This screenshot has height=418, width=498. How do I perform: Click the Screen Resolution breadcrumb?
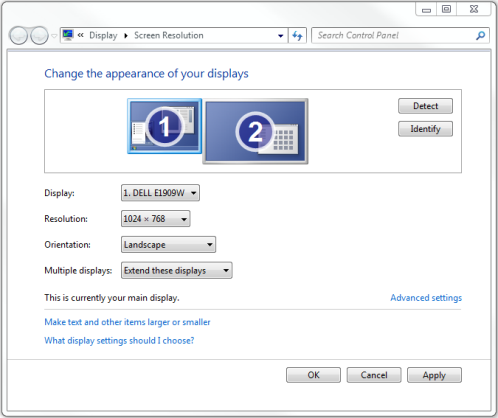coord(169,35)
